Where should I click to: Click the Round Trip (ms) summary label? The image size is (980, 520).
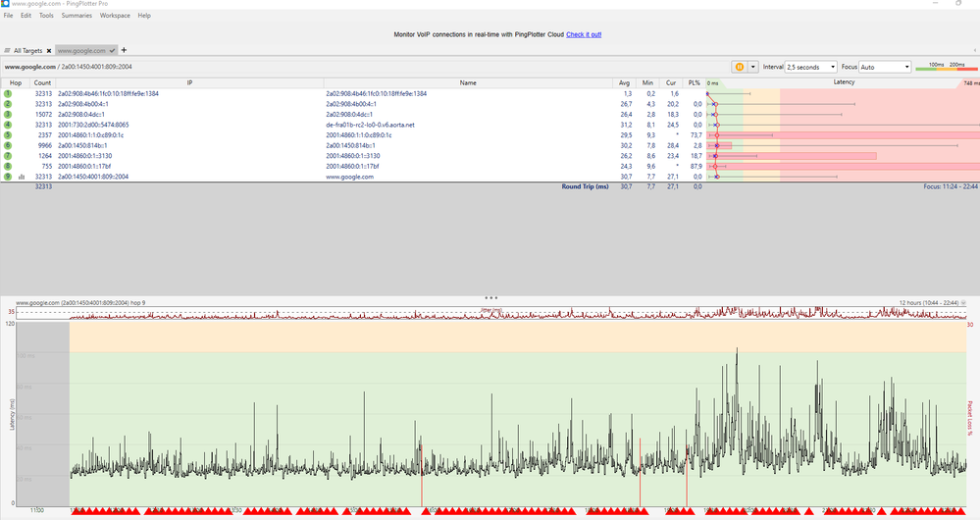(585, 186)
